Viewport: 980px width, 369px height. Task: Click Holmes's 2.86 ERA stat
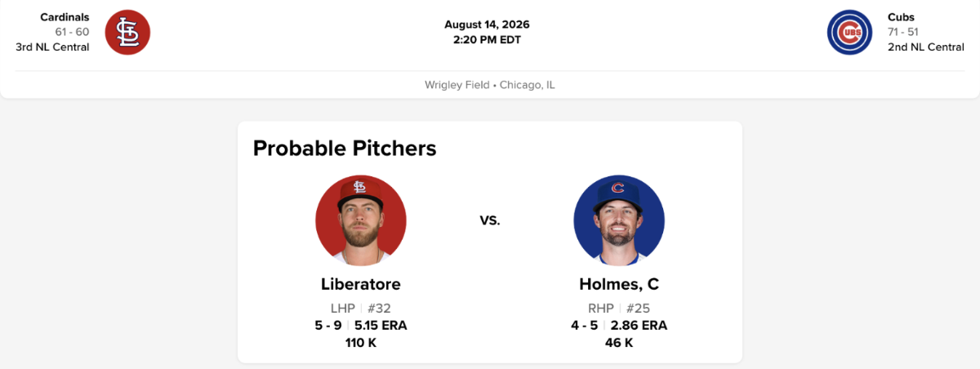[x=639, y=325]
